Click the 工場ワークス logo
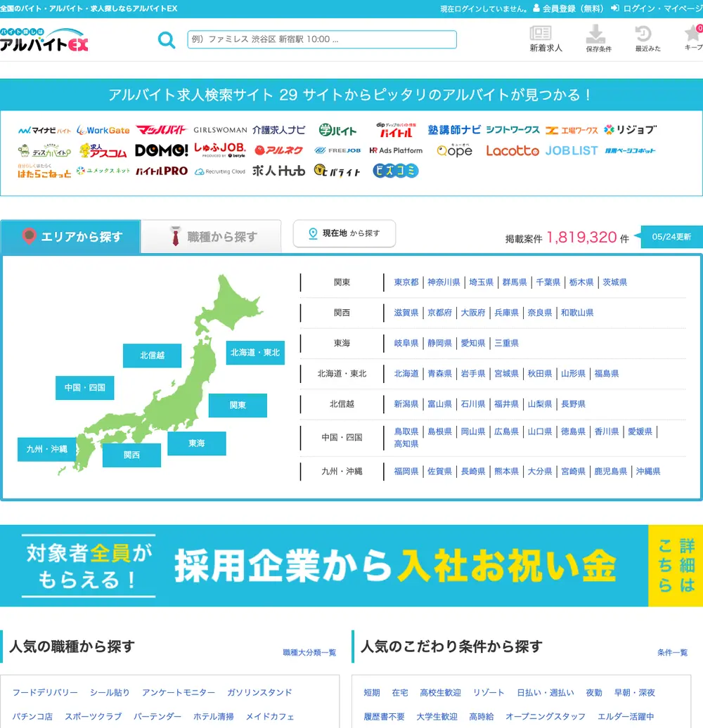 [572, 131]
